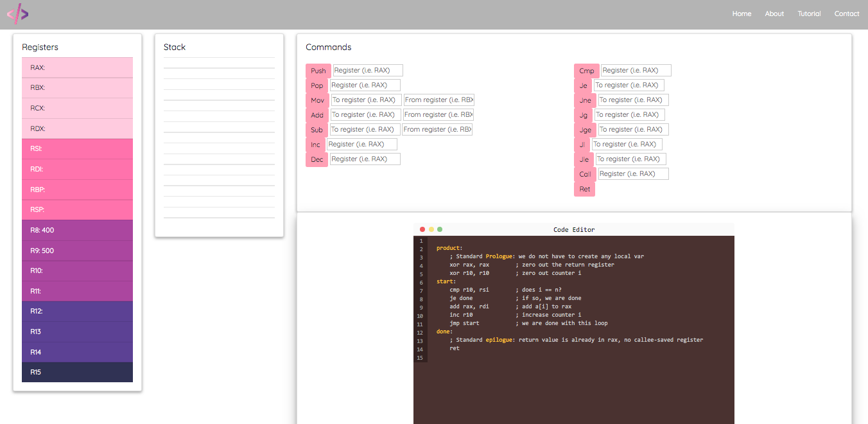Click the green dot in Code Editor
Screen dimensions: 868x424
pyautogui.click(x=440, y=229)
